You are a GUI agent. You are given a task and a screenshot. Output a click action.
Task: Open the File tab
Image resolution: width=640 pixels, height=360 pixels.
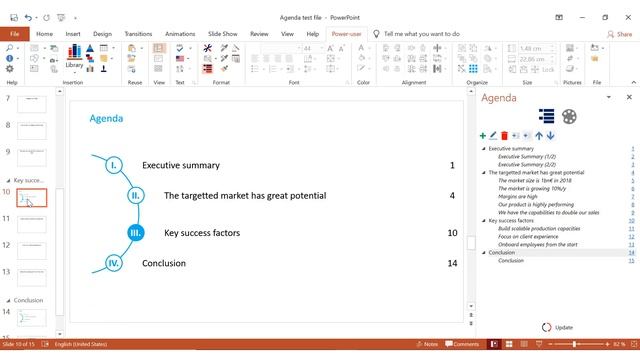pos(15,34)
